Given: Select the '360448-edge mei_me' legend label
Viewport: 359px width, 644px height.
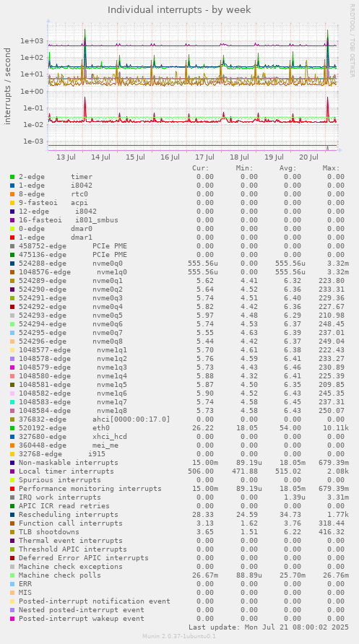Looking at the screenshot, I should (x=69, y=445).
